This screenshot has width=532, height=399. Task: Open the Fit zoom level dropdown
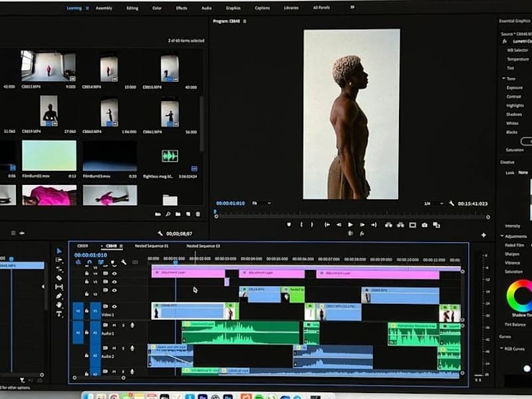point(261,203)
